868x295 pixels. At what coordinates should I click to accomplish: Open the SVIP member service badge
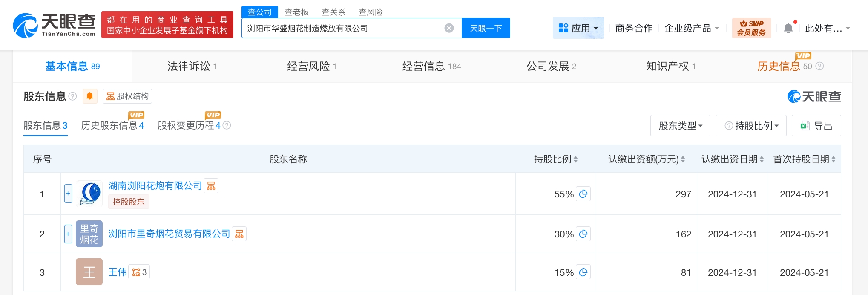pyautogui.click(x=751, y=28)
